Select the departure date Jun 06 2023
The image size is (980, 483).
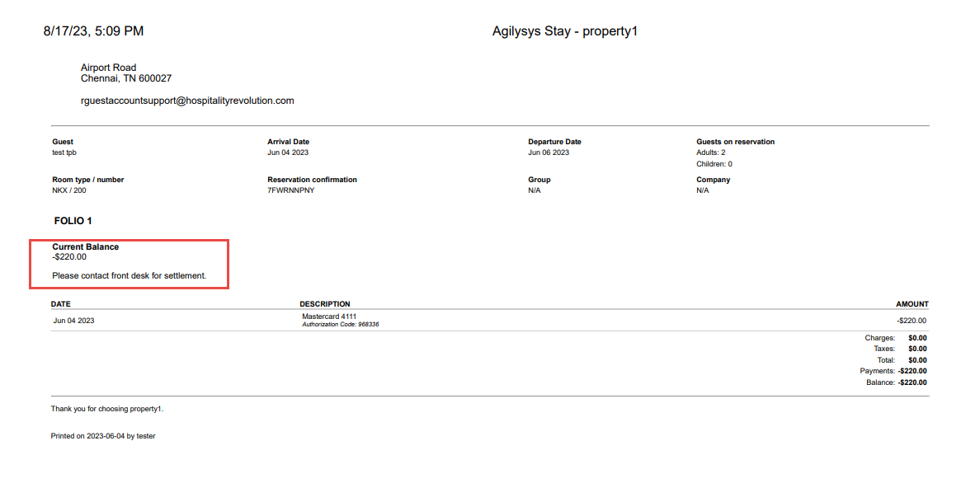pyautogui.click(x=547, y=152)
